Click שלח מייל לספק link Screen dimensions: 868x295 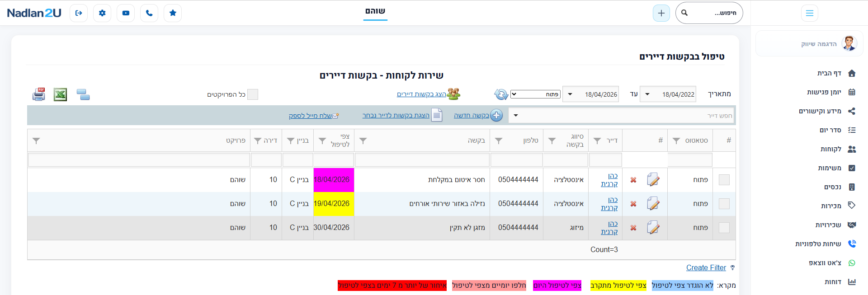(x=311, y=116)
